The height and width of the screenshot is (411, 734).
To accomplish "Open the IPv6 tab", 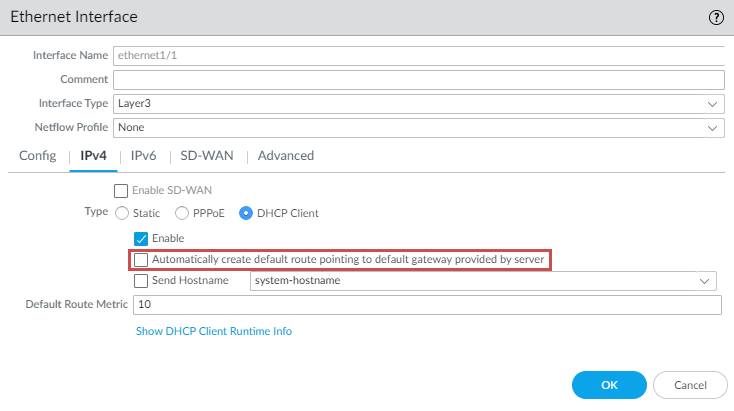I will [143, 155].
